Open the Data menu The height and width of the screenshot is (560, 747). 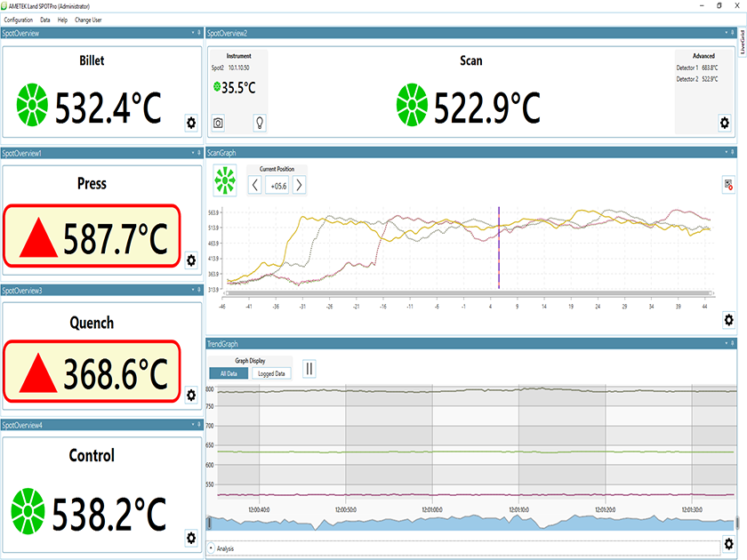coord(44,20)
